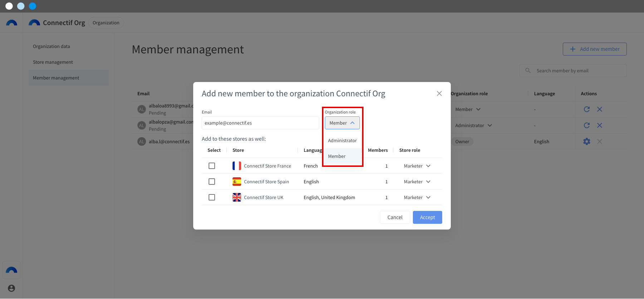
Task: Sort by Email column header
Action: click(143, 93)
